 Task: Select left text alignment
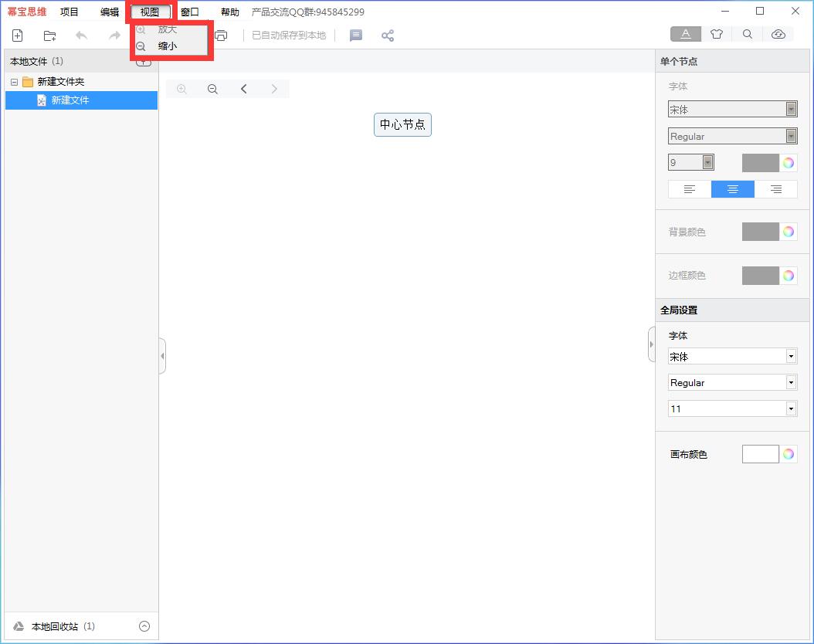click(690, 189)
